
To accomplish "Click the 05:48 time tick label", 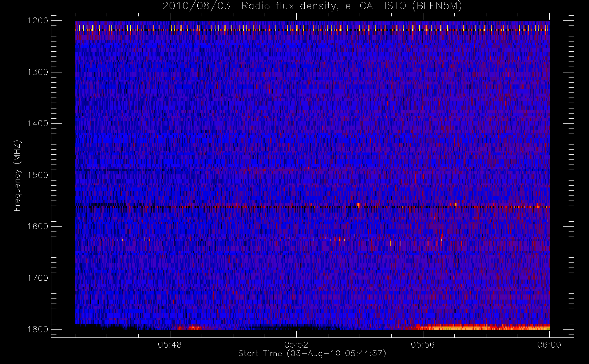I will 170,345.
